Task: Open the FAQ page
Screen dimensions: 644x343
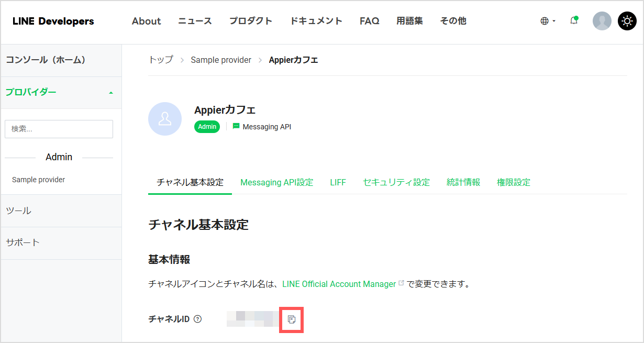Action: pos(370,21)
